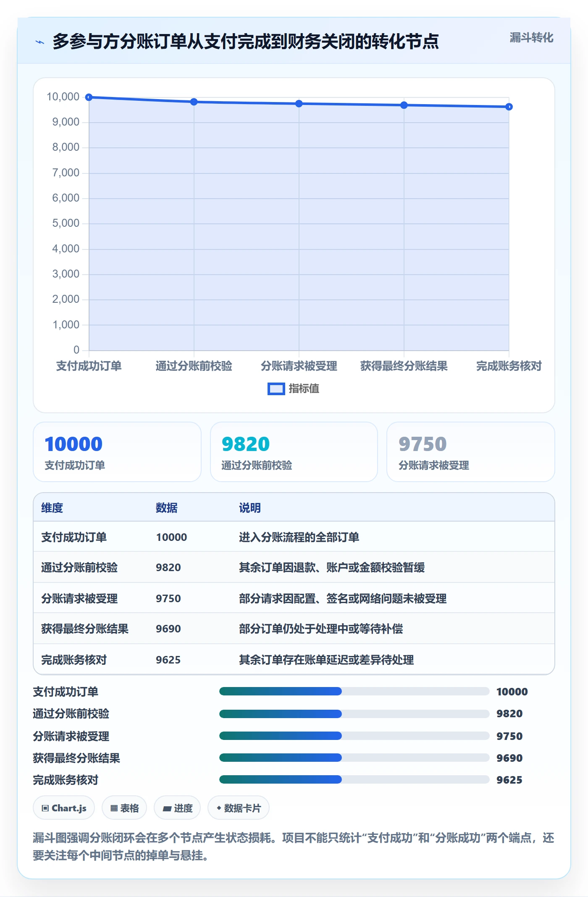Screen dimensions: 588x897
Task: Select table value 9820
Action: (x=168, y=568)
